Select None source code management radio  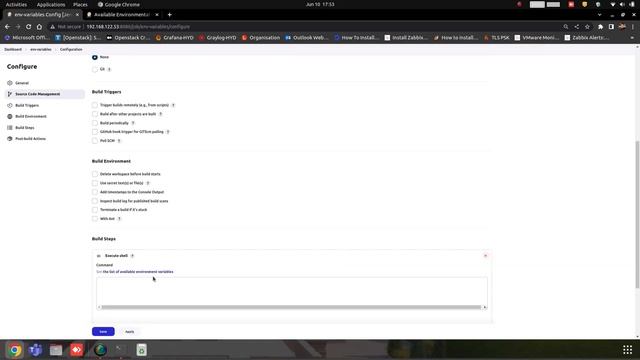(95, 58)
